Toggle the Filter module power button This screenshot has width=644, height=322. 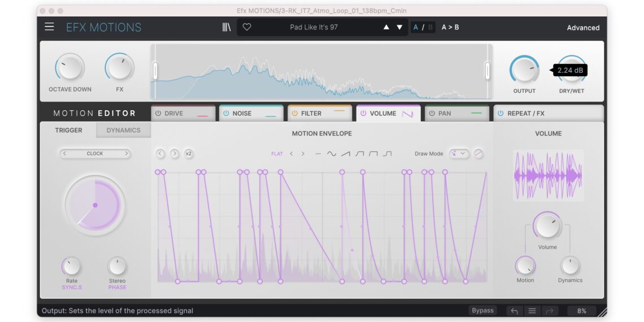(x=294, y=114)
